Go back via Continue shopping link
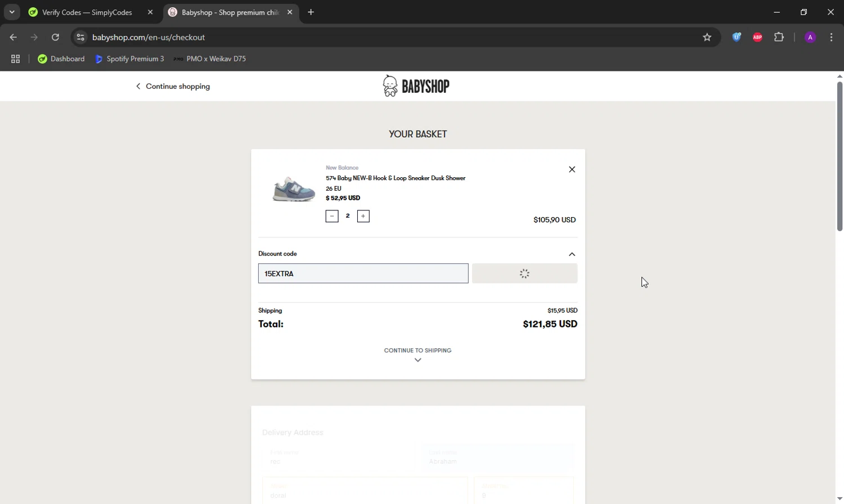This screenshot has width=844, height=504. [173, 86]
